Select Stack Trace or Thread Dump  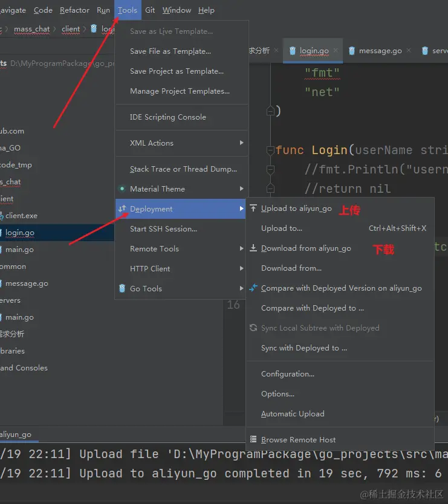click(182, 169)
